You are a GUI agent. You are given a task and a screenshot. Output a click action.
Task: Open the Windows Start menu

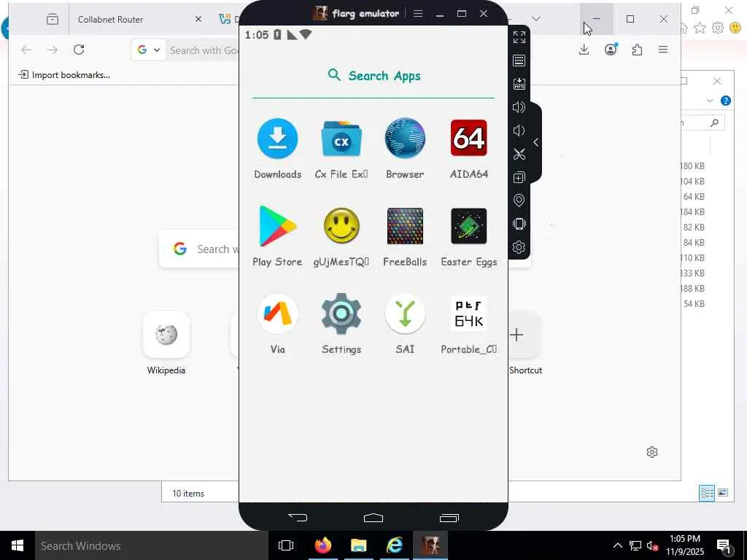18,545
